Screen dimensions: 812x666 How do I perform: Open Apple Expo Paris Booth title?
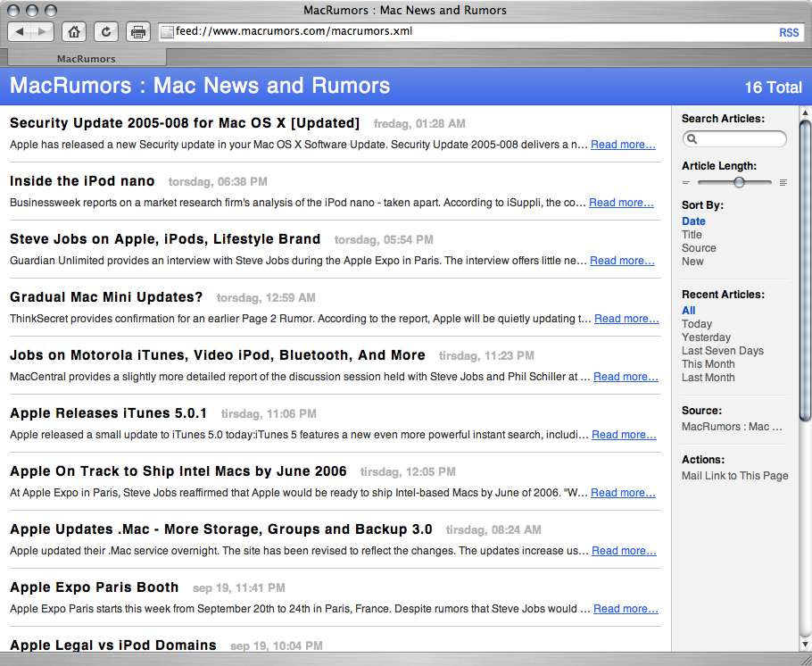click(x=95, y=587)
